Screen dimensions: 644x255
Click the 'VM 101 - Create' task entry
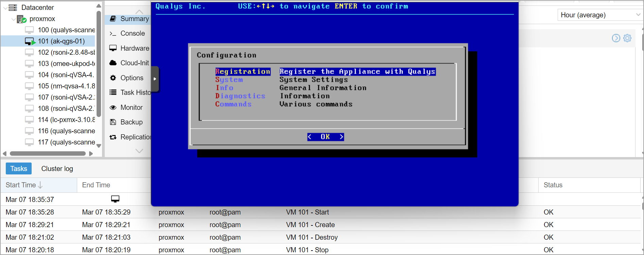[x=310, y=225]
